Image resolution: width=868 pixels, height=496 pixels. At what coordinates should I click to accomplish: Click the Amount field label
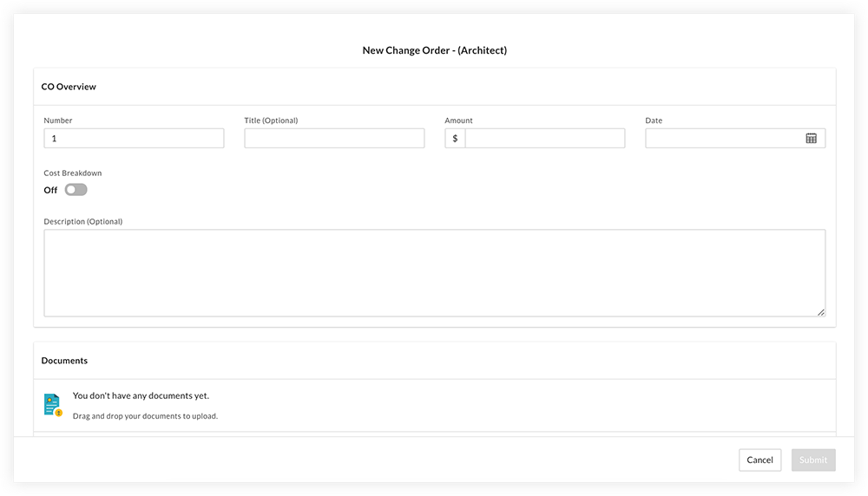(458, 121)
